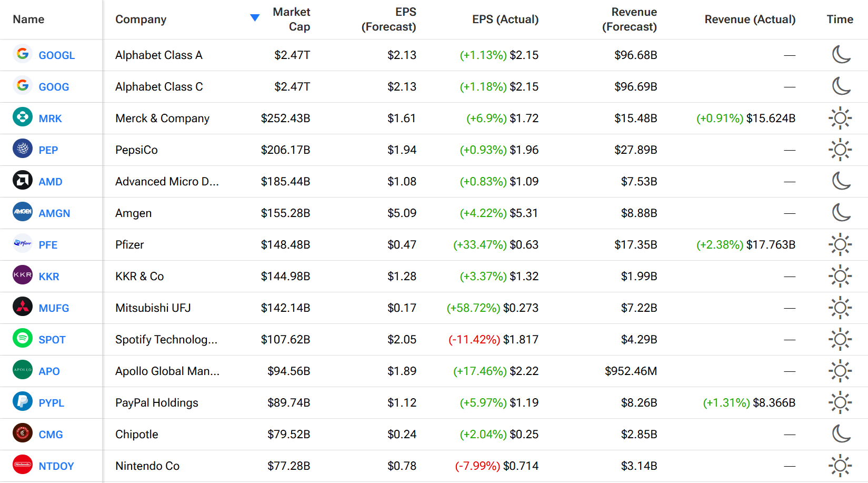The width and height of the screenshot is (868, 483).
Task: Click the Merck logo icon
Action: 23,117
